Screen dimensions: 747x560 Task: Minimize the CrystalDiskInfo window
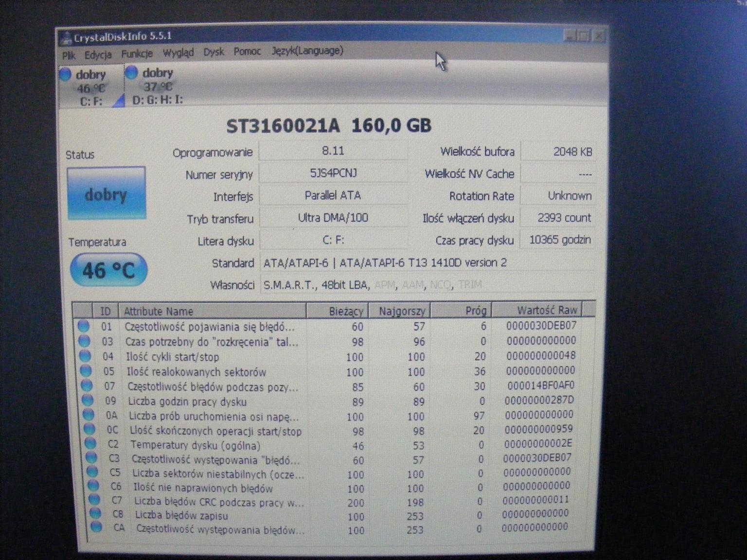[569, 35]
